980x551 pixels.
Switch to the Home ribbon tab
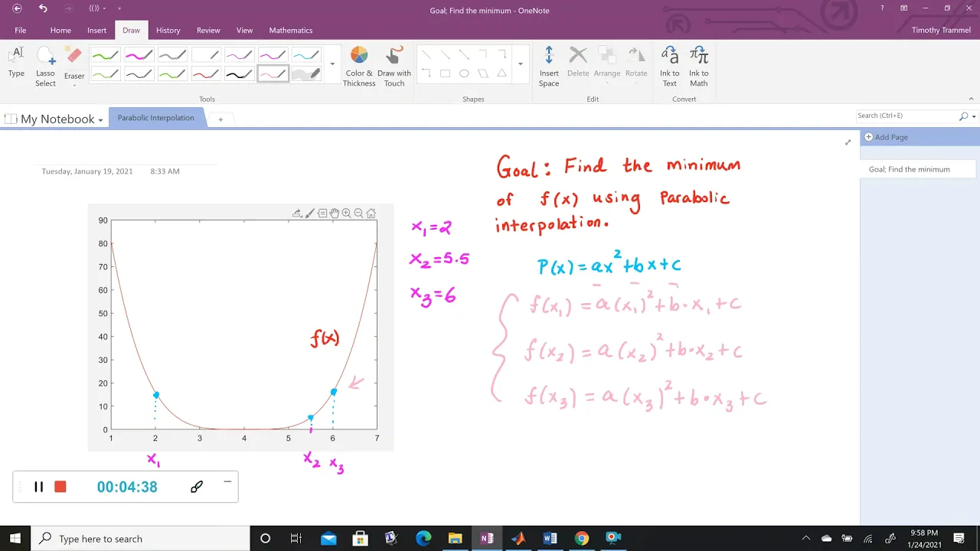coord(60,31)
